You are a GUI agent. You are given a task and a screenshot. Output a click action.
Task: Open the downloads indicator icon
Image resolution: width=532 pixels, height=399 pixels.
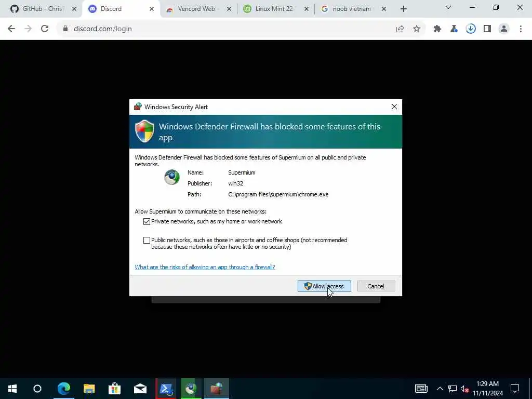(471, 29)
